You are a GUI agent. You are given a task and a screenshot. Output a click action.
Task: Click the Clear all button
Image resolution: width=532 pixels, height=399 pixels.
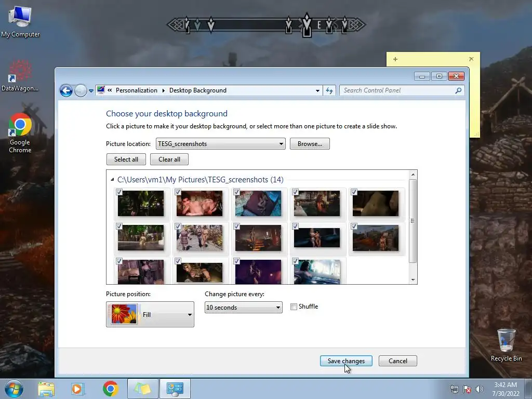point(169,159)
